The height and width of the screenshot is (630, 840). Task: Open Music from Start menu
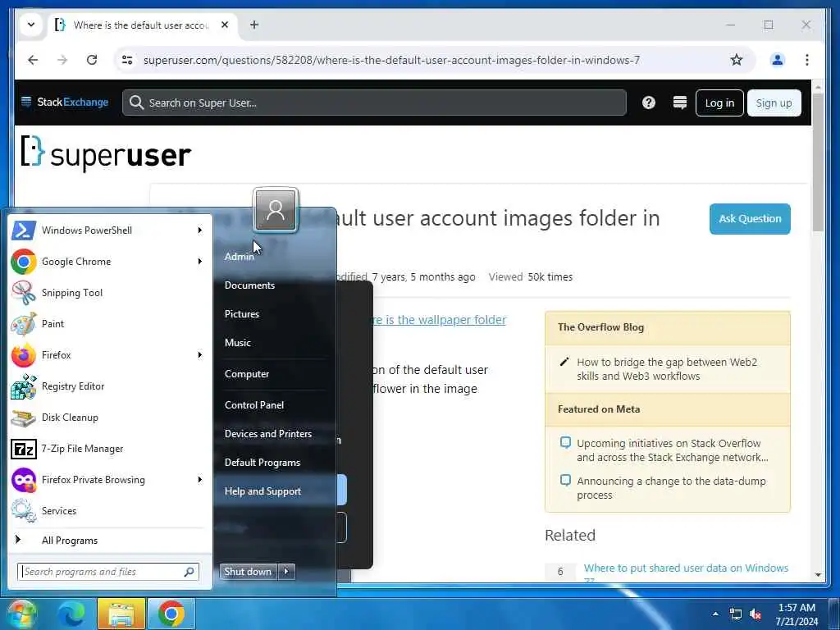(237, 343)
